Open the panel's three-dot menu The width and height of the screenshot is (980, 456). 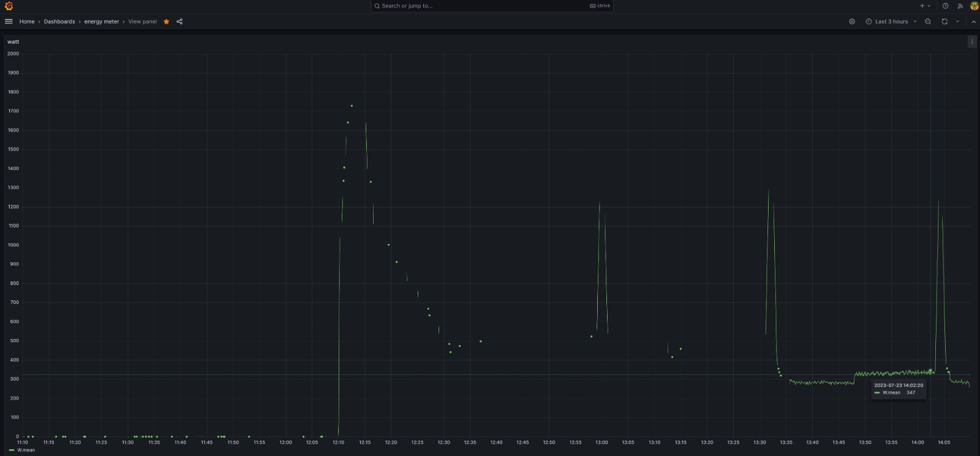[x=972, y=42]
